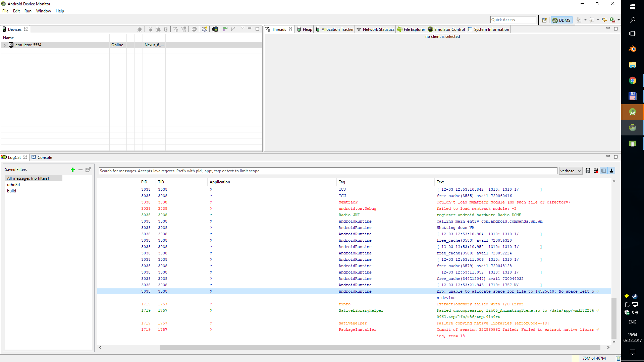Click into the Quick Access field

513,20
